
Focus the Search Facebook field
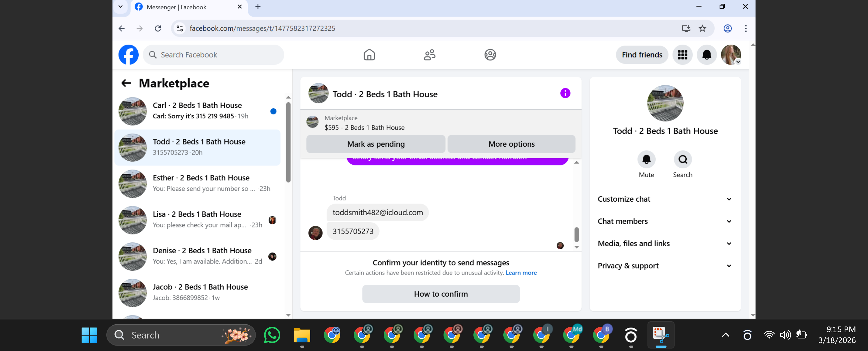click(x=213, y=55)
